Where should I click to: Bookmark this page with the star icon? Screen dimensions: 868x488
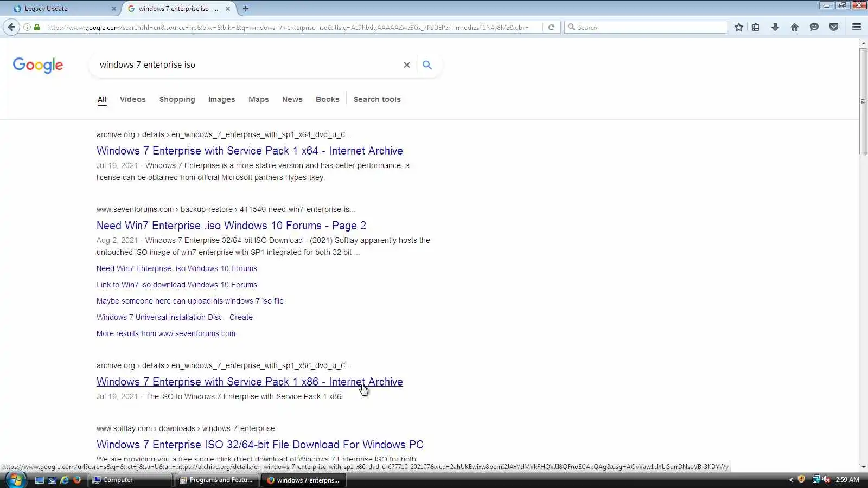click(x=739, y=27)
